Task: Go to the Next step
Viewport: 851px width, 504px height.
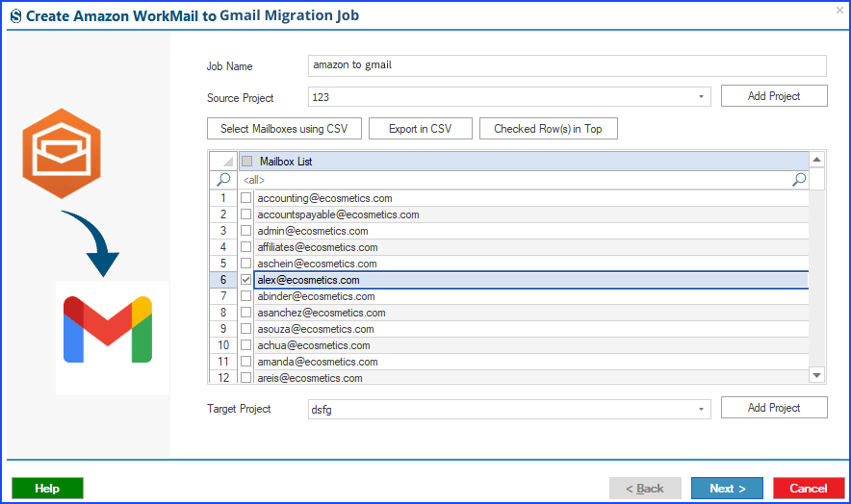Action: click(727, 489)
